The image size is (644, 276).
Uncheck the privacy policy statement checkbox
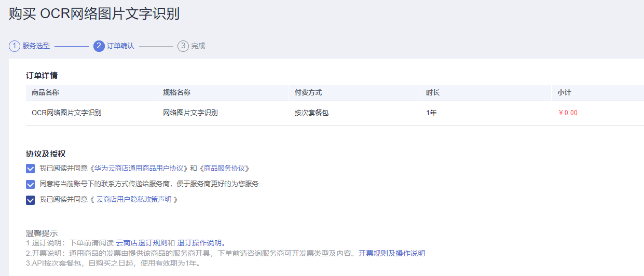[x=30, y=200]
